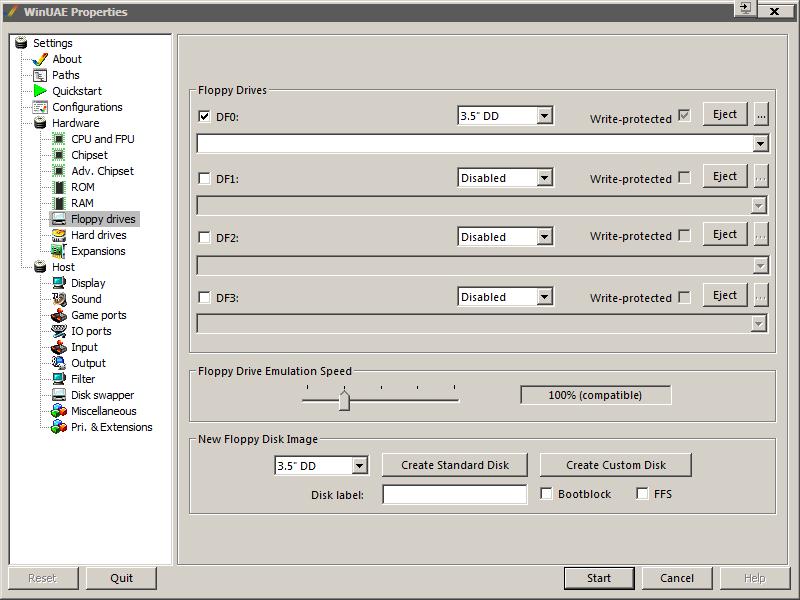Disable the DF0: drive checkbox
This screenshot has width=800, height=600.
(x=204, y=116)
